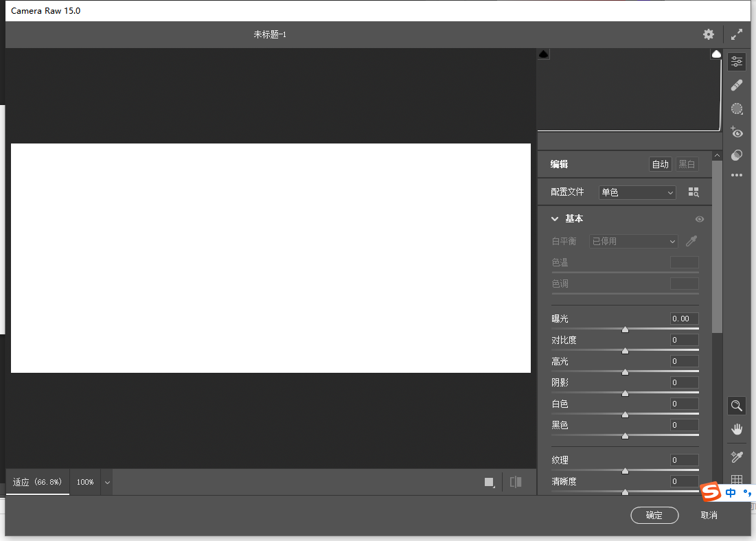Select the Hand tool
Screen dimensions: 756x541
736,430
